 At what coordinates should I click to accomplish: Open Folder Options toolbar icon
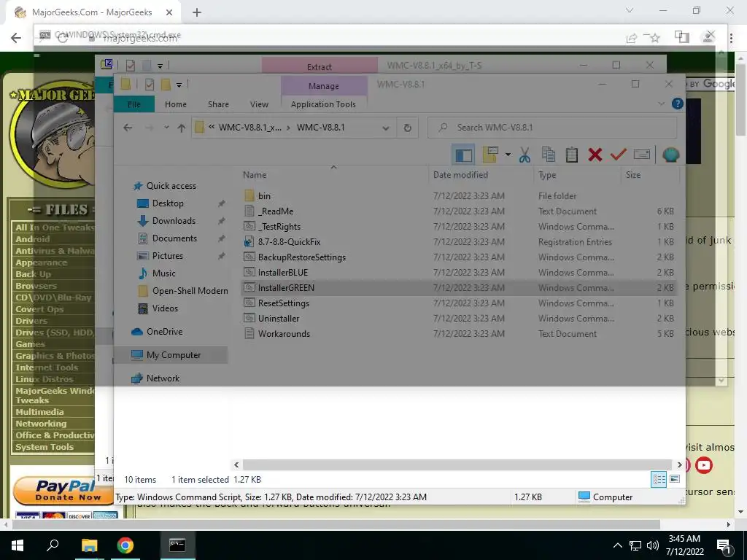(490, 155)
